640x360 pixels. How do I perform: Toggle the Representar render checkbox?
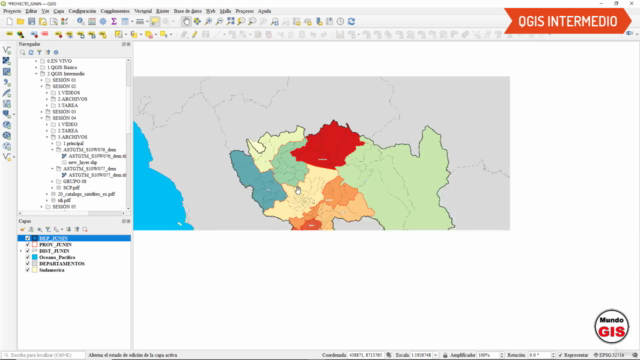click(560, 355)
